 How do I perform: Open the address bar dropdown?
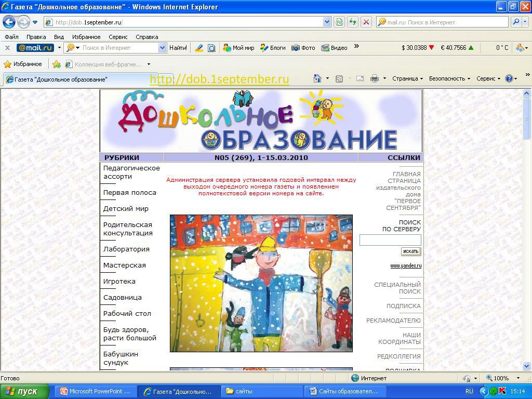pos(327,22)
